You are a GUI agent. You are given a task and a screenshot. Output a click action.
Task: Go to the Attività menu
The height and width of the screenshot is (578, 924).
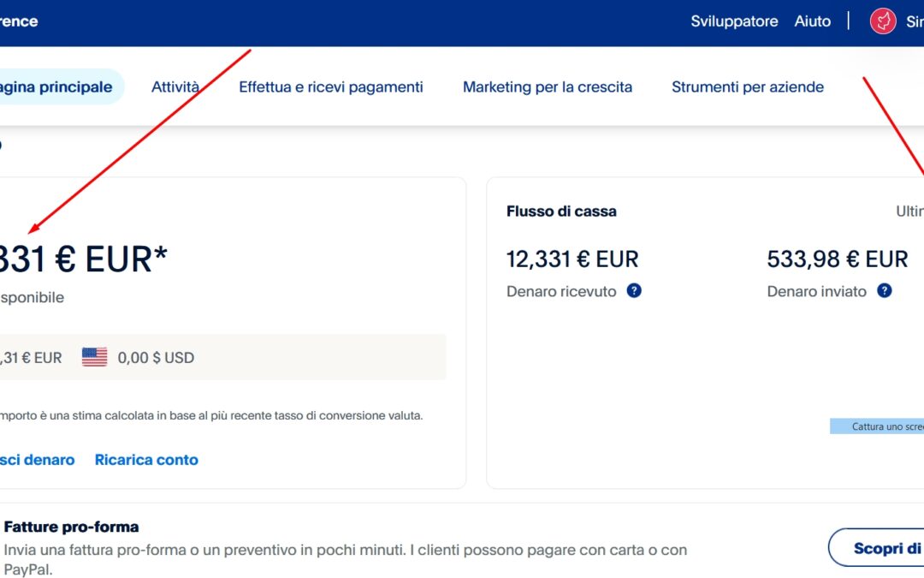(x=175, y=86)
